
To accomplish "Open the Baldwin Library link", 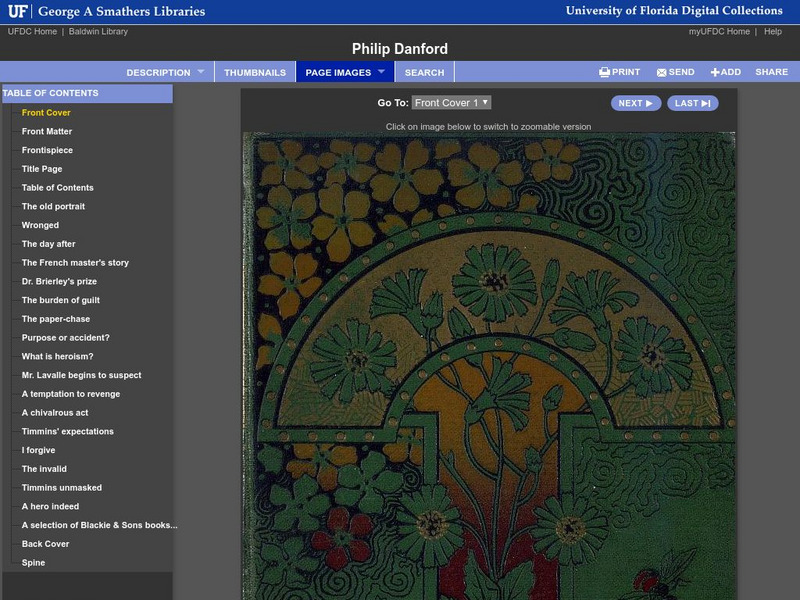I will 97,32.
